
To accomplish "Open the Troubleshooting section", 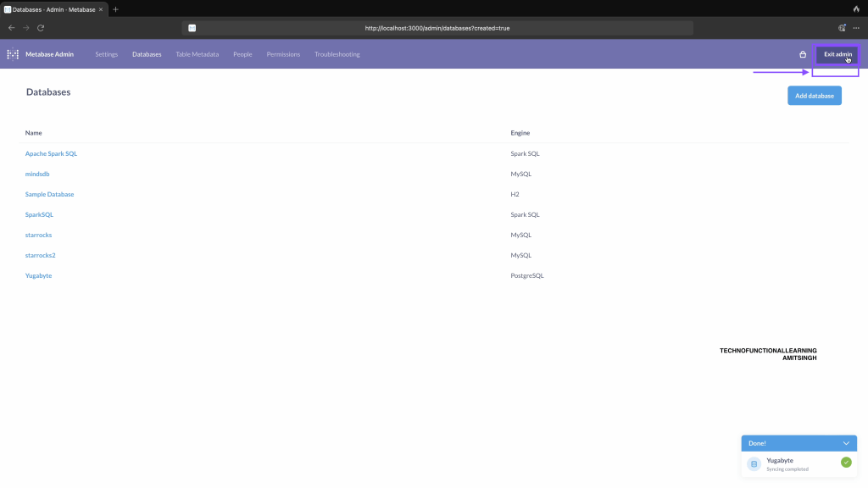I will [337, 54].
